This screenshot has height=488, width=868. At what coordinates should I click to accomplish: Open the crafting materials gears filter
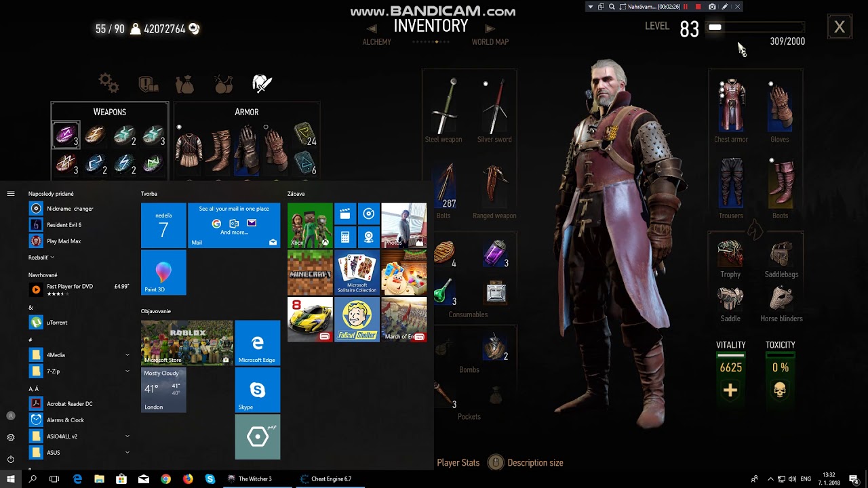108,83
